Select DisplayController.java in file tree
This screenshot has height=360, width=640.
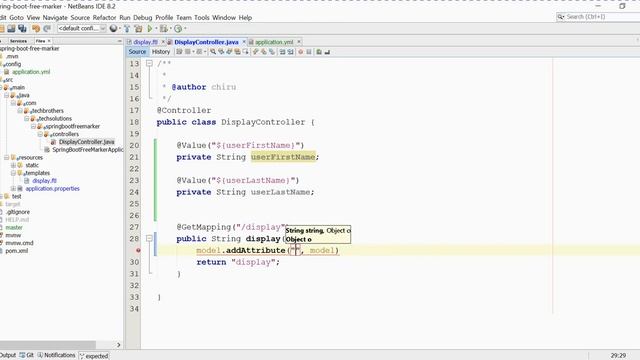pos(86,142)
